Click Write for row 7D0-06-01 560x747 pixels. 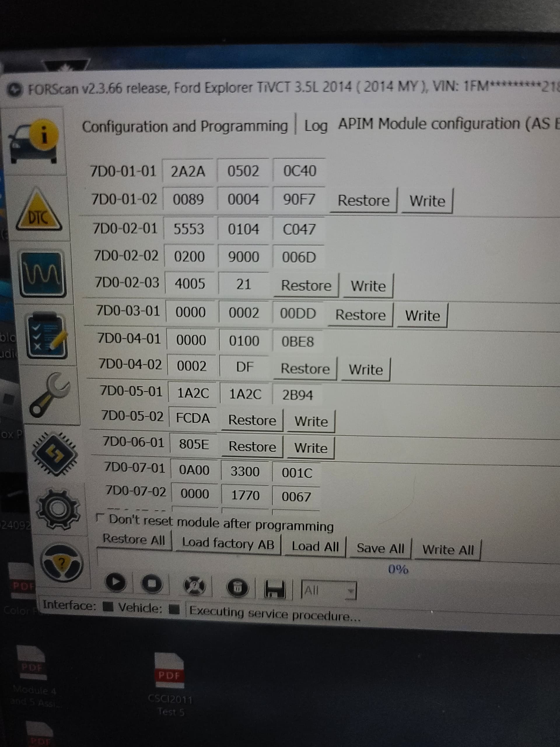(x=311, y=448)
